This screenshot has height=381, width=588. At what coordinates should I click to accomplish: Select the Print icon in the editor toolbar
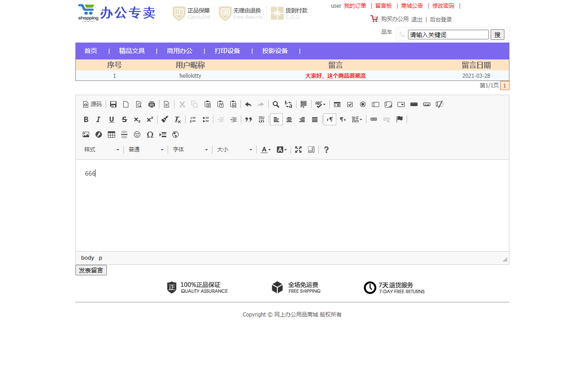pos(151,104)
